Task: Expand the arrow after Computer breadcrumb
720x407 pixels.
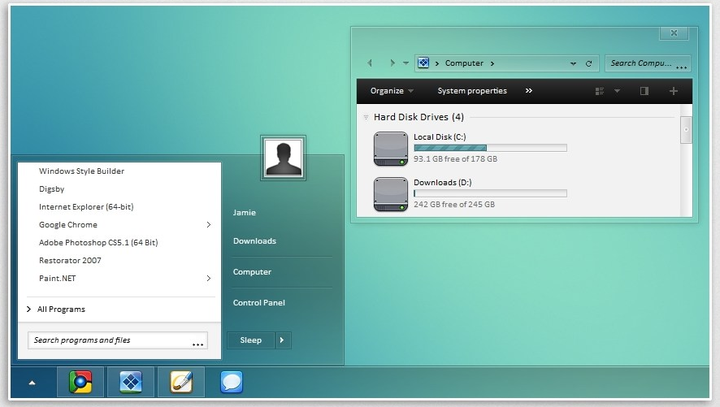Action: 492,63
